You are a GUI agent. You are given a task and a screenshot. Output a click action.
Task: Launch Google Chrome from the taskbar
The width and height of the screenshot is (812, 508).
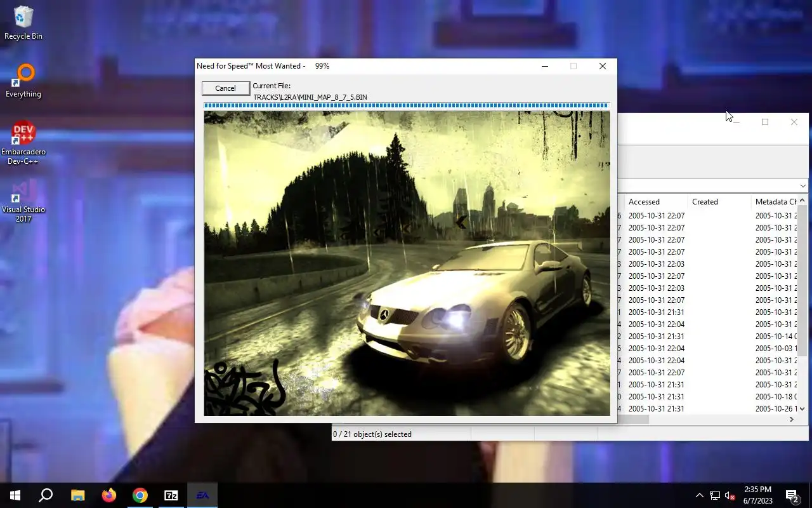pos(140,495)
